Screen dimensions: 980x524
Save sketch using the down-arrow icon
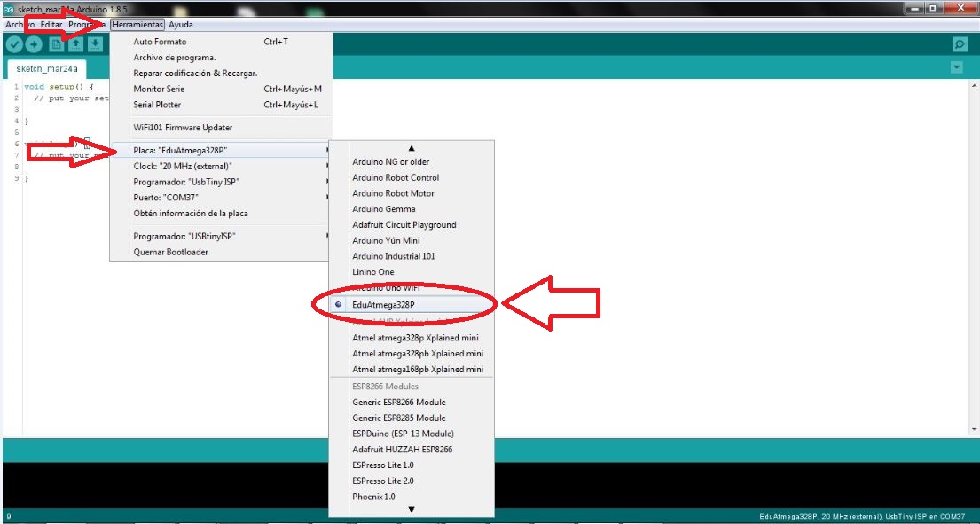(x=95, y=44)
